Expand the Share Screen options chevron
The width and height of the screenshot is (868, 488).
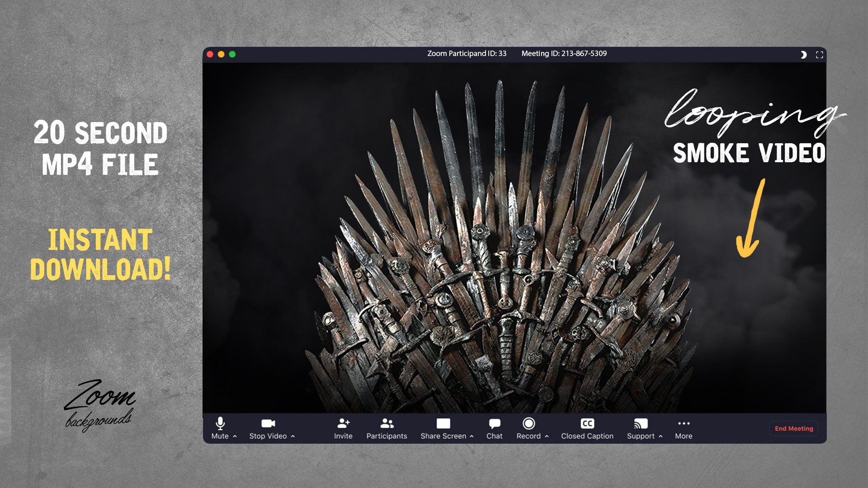point(471,436)
